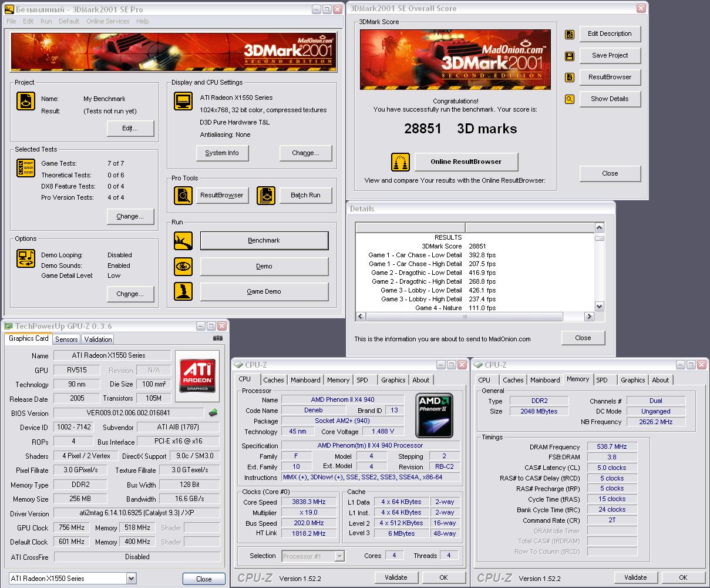Open Caches tab in left CPU-Z window
Image resolution: width=710 pixels, height=588 pixels.
[x=274, y=380]
